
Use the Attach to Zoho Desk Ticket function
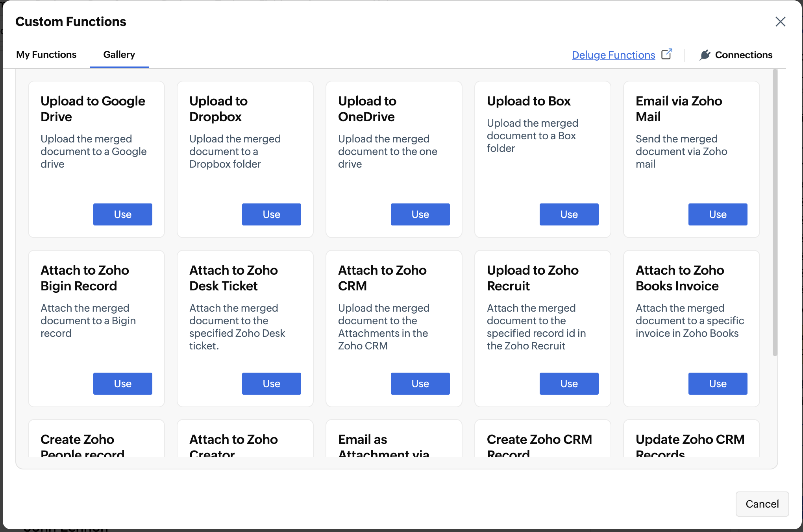point(271,384)
